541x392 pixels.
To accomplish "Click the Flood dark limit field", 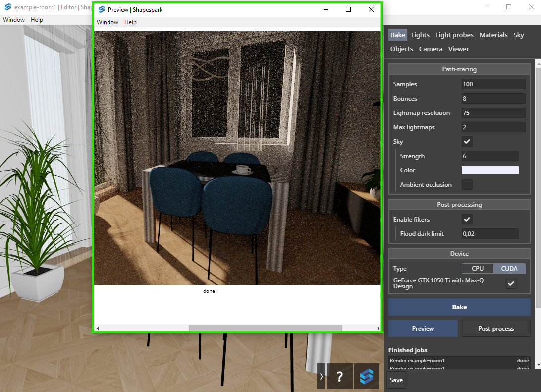I will (489, 234).
